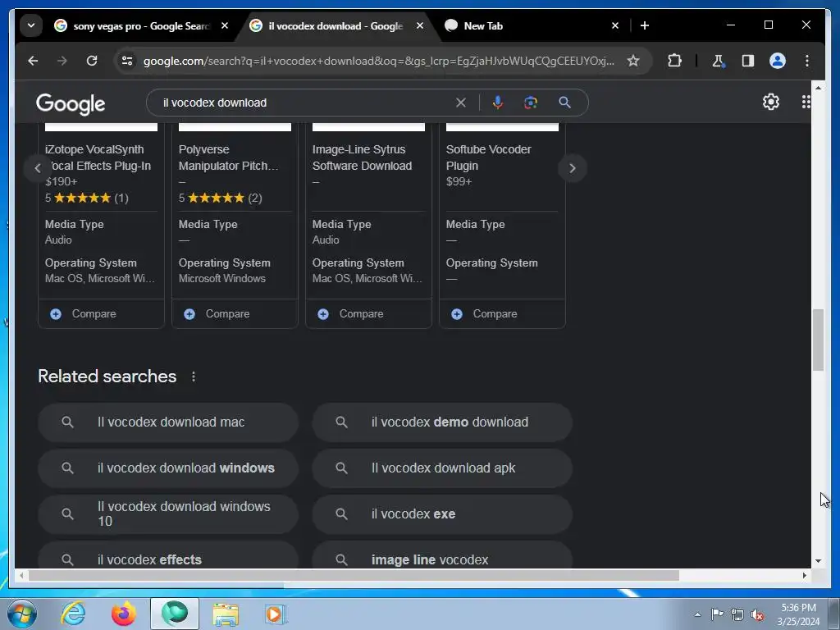Show previous products in carousel

click(x=38, y=168)
